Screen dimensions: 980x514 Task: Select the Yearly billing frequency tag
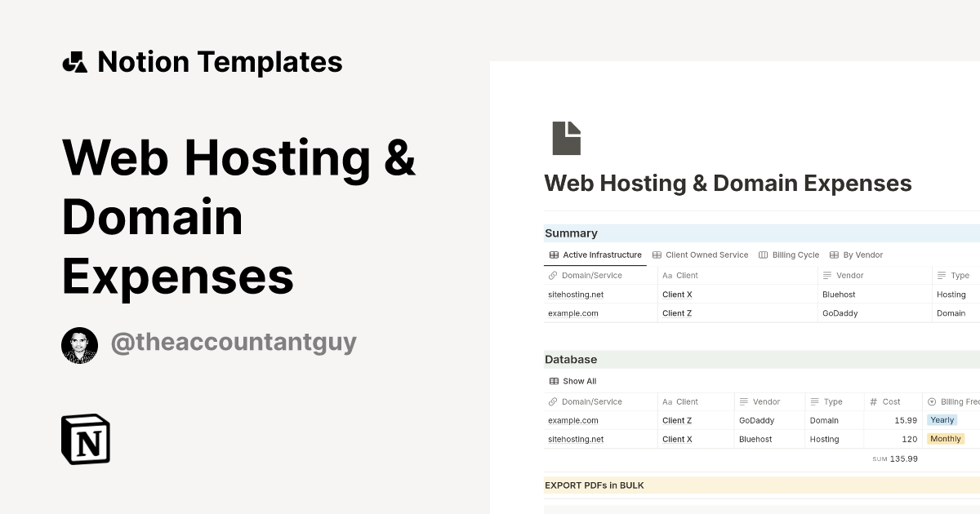coord(942,419)
